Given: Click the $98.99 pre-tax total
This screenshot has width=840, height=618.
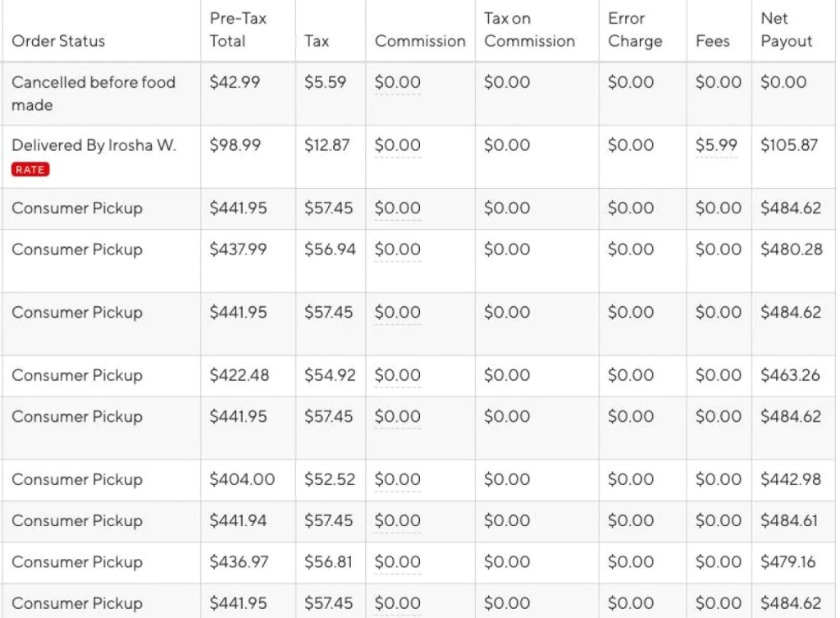Looking at the screenshot, I should pyautogui.click(x=235, y=145).
